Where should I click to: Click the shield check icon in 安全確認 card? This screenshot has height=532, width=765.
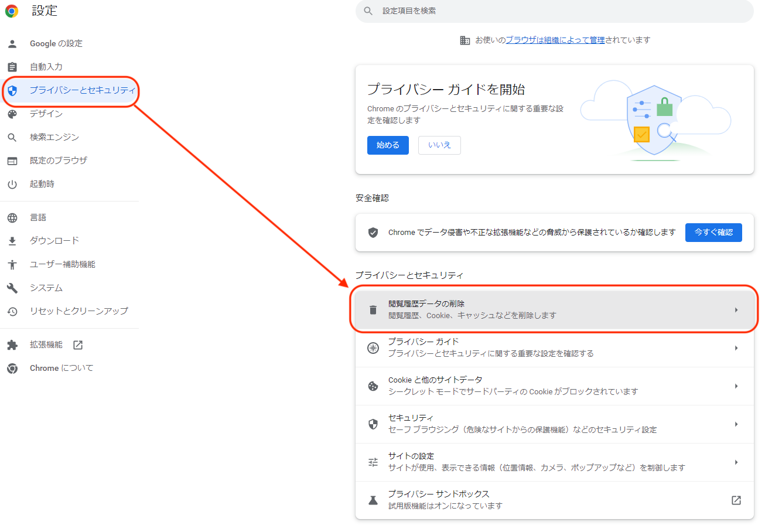pyautogui.click(x=373, y=233)
